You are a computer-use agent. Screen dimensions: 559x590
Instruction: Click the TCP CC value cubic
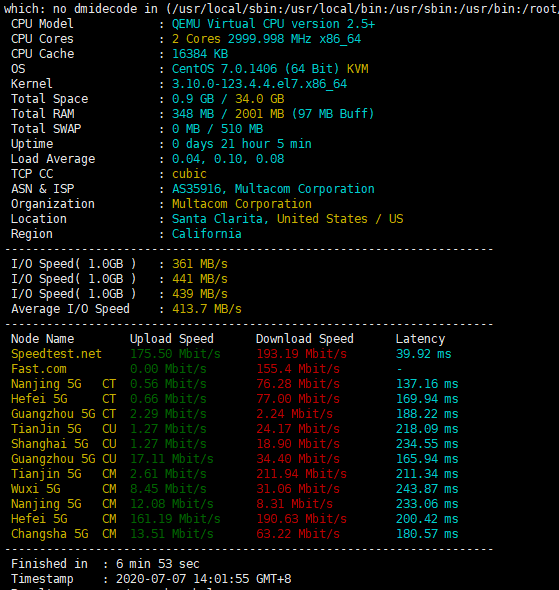[x=189, y=174]
